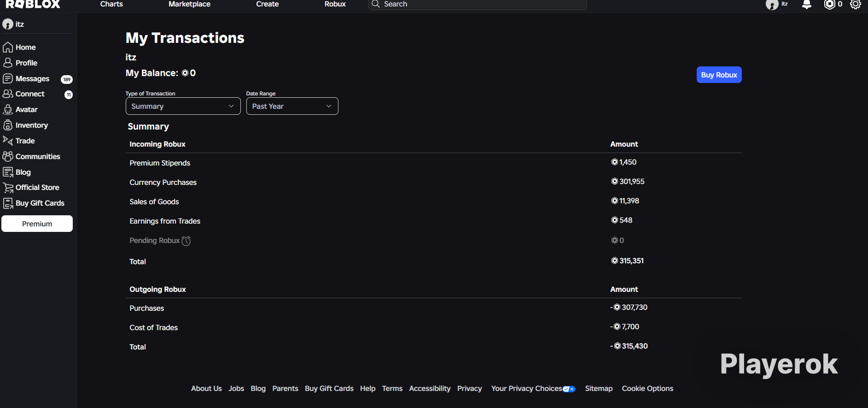Click the Connect people icon
868x408 pixels.
click(x=8, y=94)
